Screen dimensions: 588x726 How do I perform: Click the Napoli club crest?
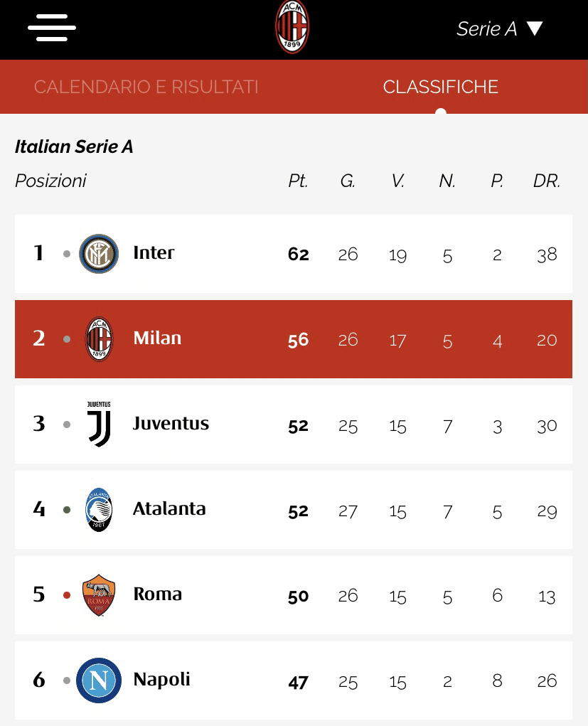coord(99,680)
